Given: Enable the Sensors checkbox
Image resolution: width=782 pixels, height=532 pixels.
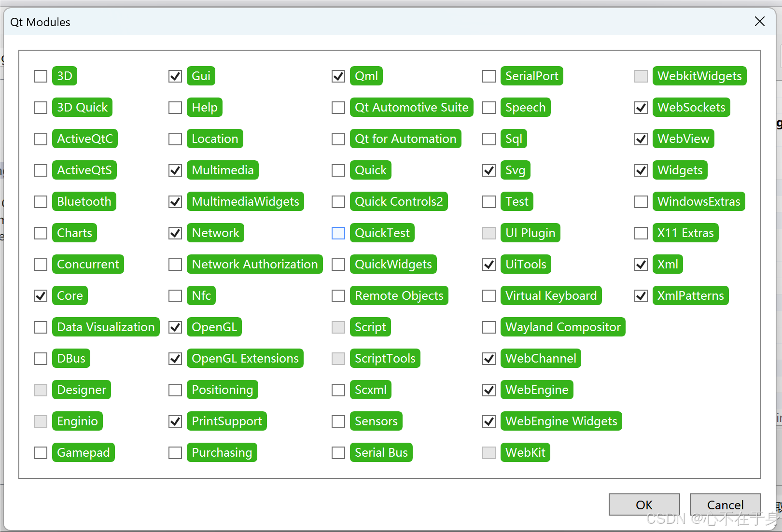Looking at the screenshot, I should click(x=338, y=421).
